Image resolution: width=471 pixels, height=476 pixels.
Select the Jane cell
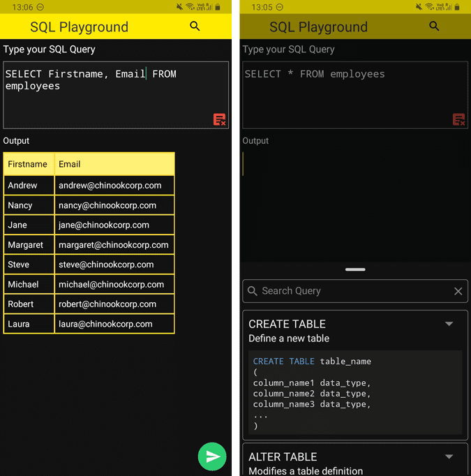point(29,225)
